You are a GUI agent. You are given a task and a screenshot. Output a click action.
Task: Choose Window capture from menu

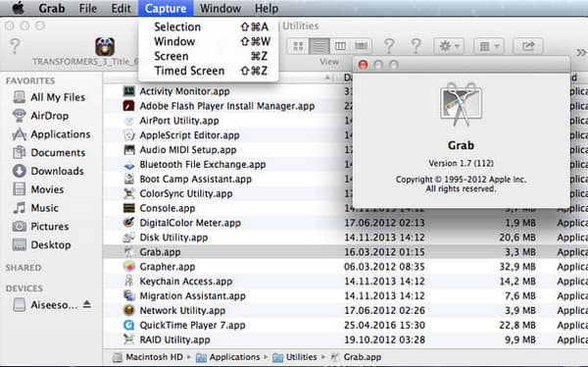tap(209, 41)
